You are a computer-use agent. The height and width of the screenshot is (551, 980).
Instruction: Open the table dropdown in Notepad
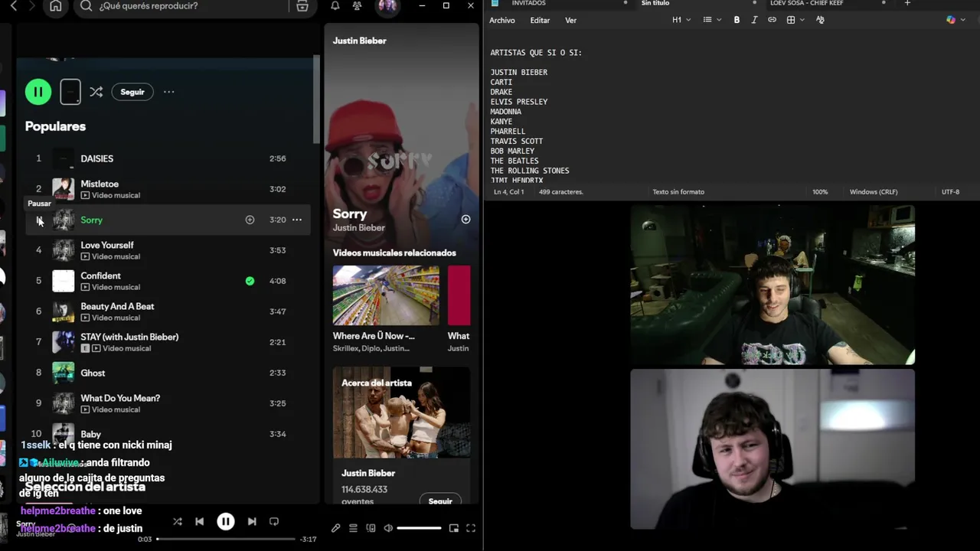tap(795, 20)
